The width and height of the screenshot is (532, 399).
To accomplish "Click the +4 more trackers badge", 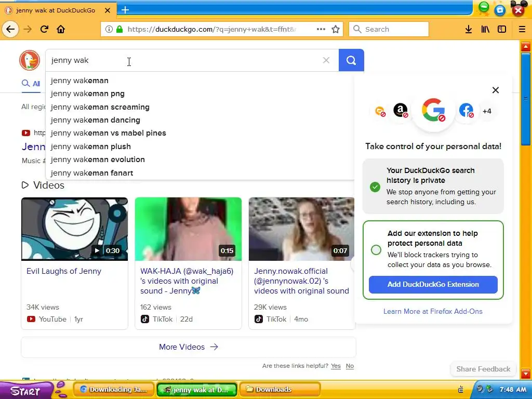I will pyautogui.click(x=487, y=111).
